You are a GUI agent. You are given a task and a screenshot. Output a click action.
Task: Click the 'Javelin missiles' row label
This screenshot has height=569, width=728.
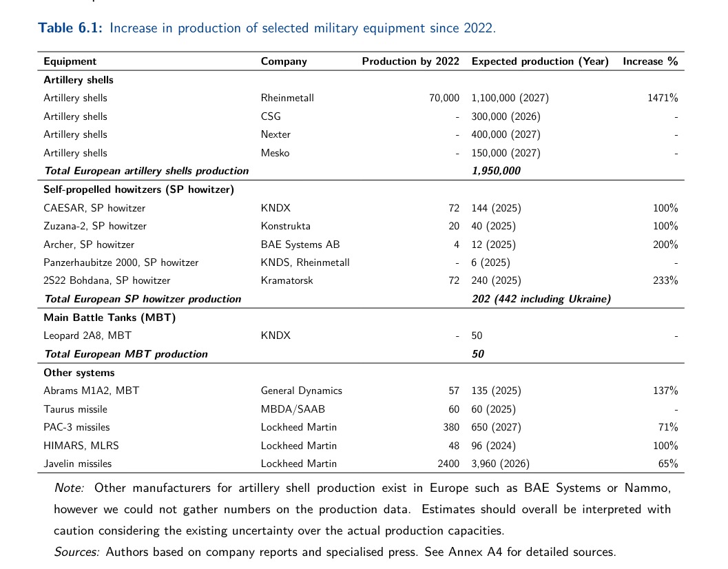78,464
